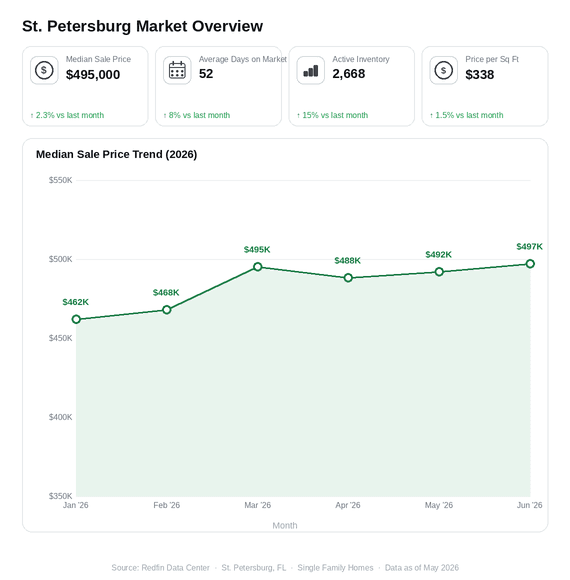Click the 2.3% vs last month change
Image resolution: width=570 pixels, height=580 pixels.
[67, 115]
